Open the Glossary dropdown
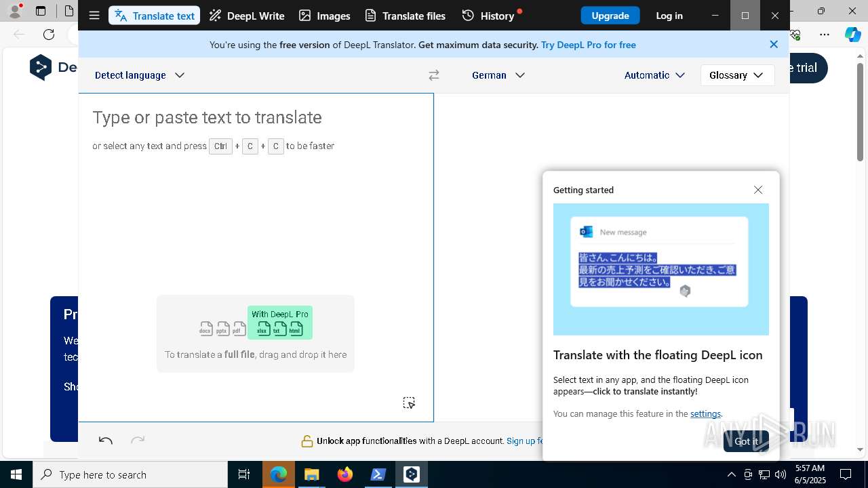Image resolution: width=868 pixels, height=488 pixels. pyautogui.click(x=737, y=75)
